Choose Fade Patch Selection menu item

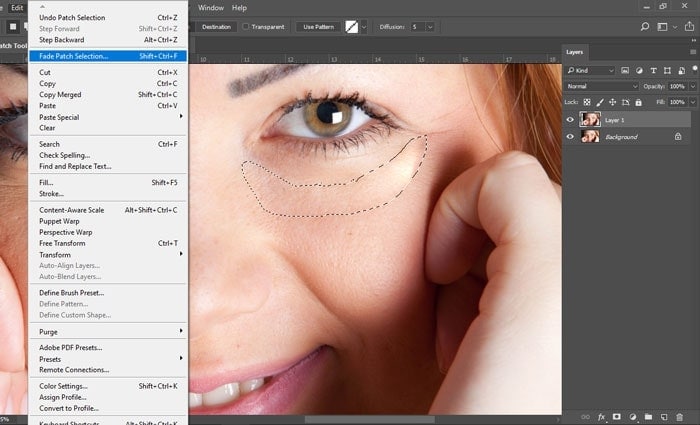(107, 56)
